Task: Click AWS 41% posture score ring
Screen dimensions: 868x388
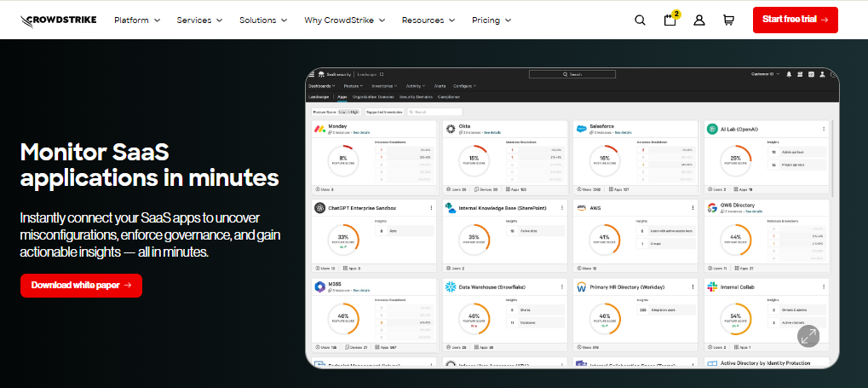Action: click(605, 240)
